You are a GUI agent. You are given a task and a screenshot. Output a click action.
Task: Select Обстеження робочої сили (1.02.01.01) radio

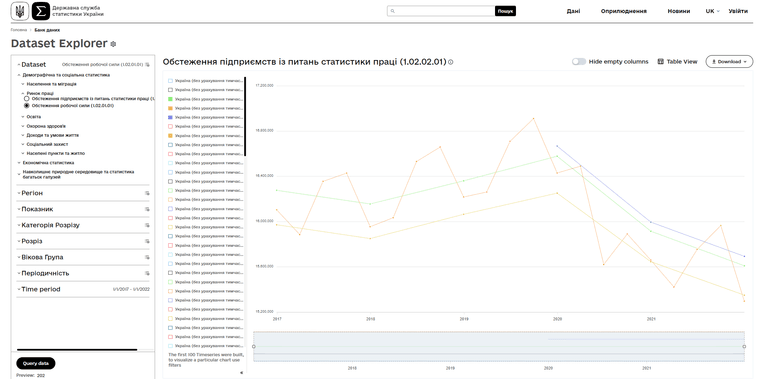pyautogui.click(x=27, y=105)
